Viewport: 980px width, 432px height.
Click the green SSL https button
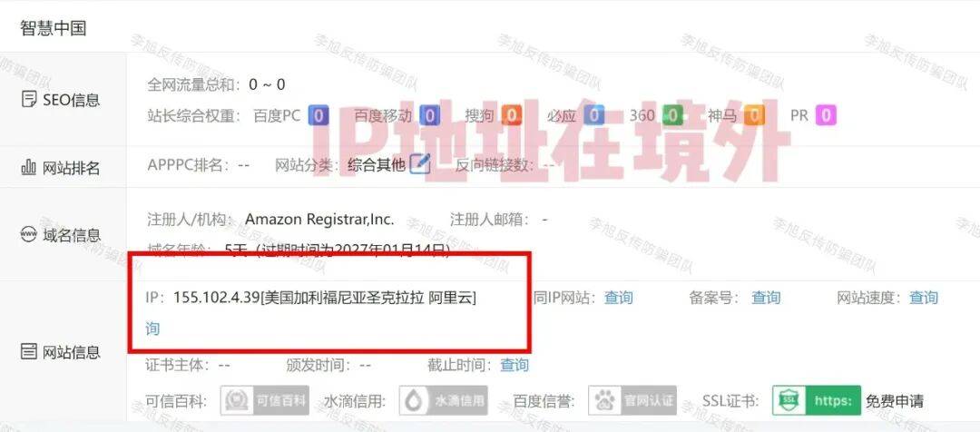[x=817, y=401]
